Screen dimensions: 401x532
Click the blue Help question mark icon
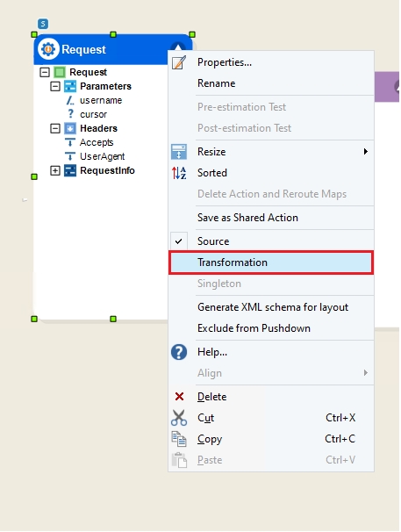pos(179,352)
